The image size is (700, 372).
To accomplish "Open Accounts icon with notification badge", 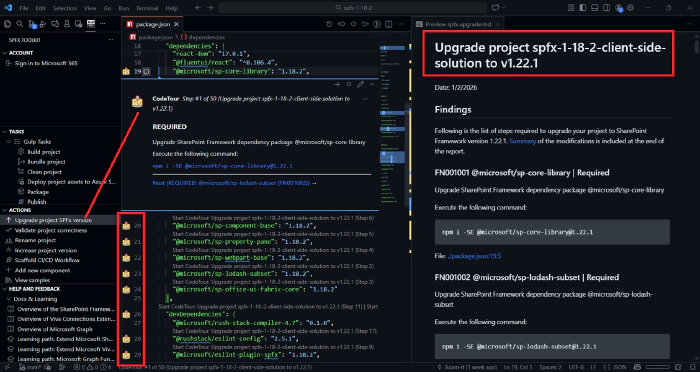I will (x=618, y=8).
